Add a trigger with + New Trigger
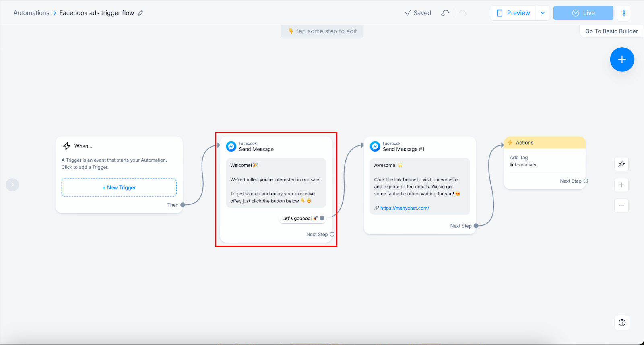 coord(119,188)
